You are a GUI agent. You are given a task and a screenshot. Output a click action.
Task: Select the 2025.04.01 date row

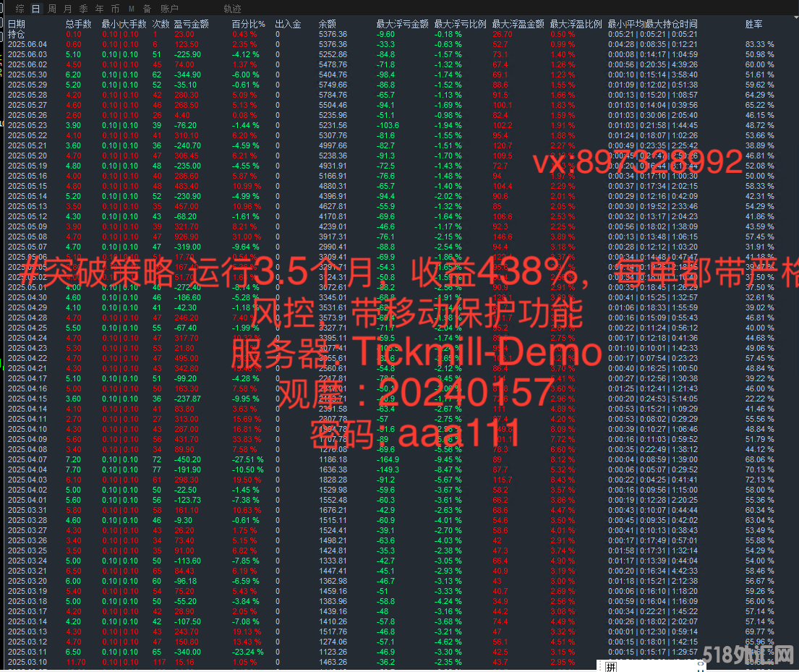coord(27,500)
